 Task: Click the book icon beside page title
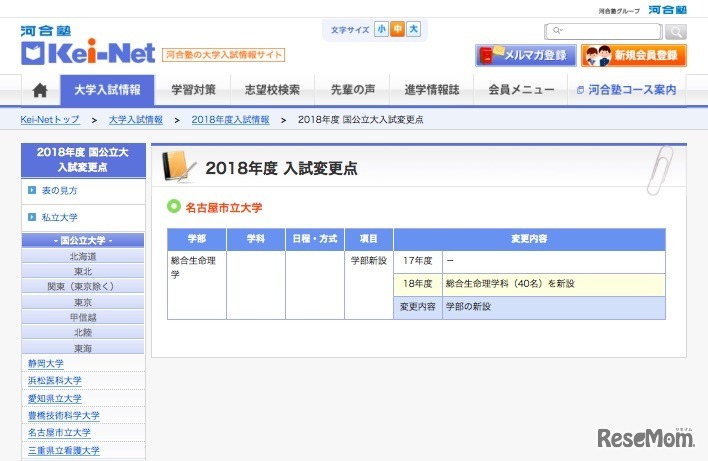(x=178, y=167)
